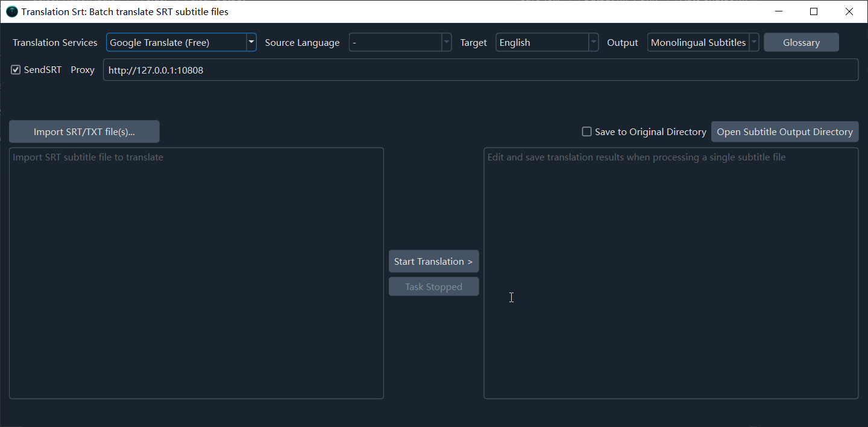868x427 pixels.
Task: Minimize the Translation Srt window
Action: [779, 11]
